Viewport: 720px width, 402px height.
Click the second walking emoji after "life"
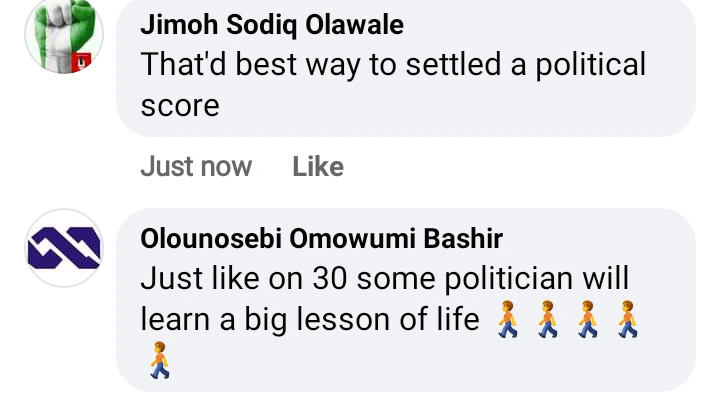point(549,319)
